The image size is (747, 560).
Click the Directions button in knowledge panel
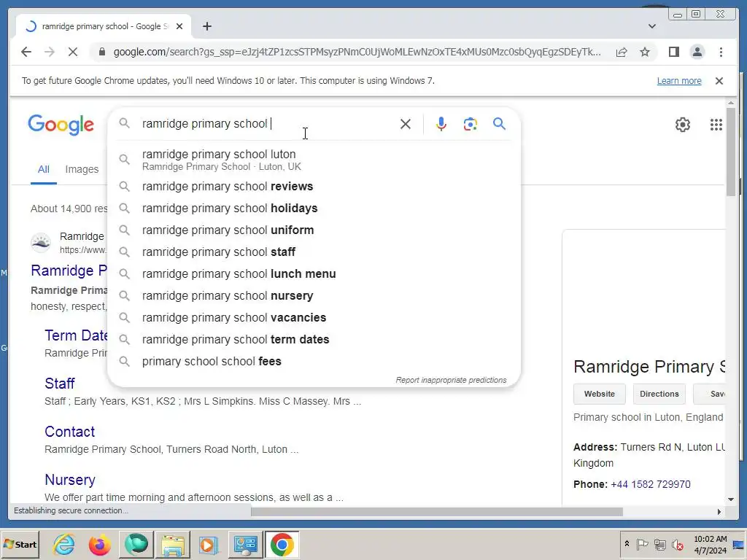pyautogui.click(x=659, y=394)
